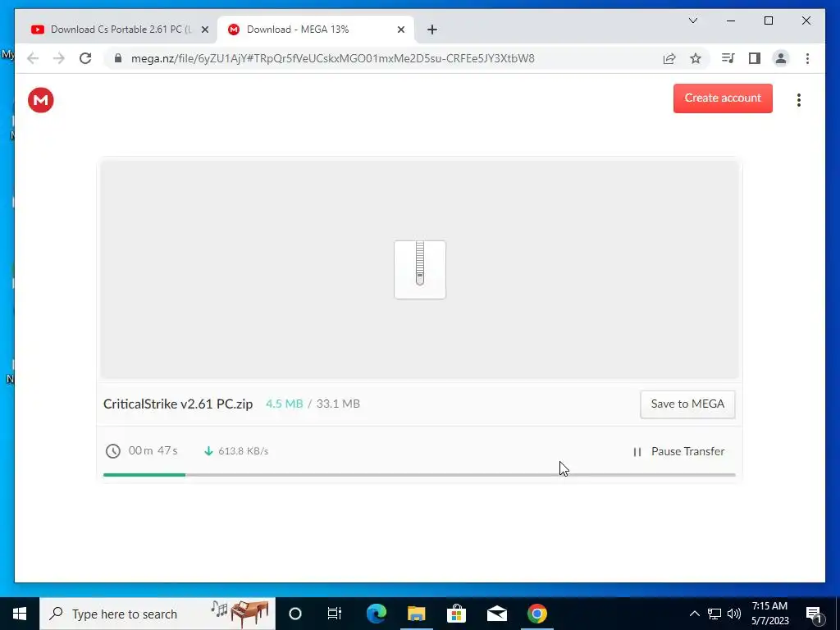Open File Explorer from taskbar
This screenshot has width=840, height=630.
pyautogui.click(x=416, y=614)
